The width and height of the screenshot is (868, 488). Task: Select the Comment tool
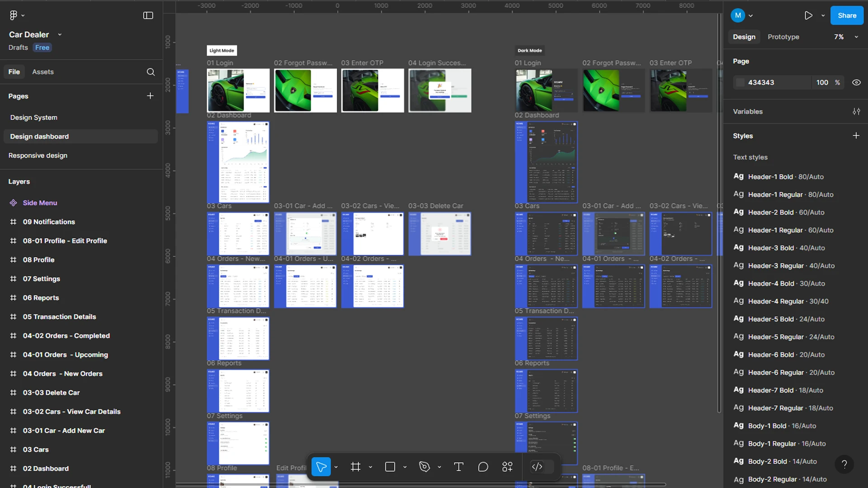[483, 467]
